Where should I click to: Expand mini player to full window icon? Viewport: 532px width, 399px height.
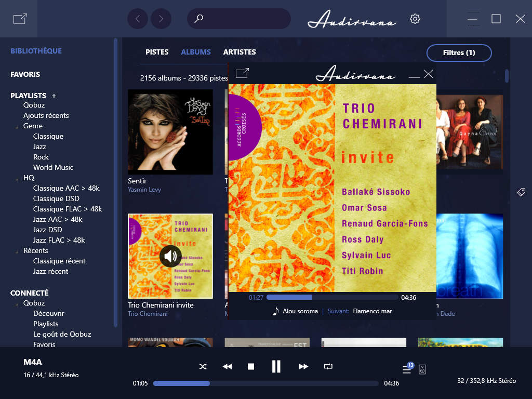[x=242, y=73]
